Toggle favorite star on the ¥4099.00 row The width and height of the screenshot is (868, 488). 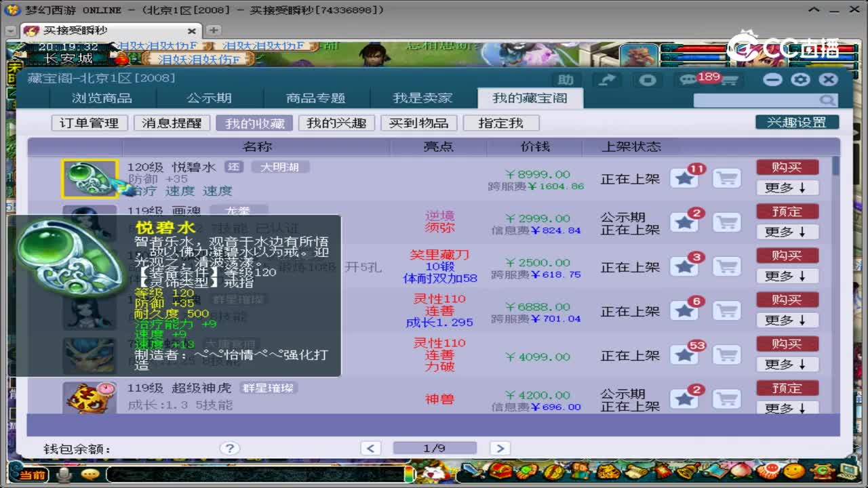[684, 354]
